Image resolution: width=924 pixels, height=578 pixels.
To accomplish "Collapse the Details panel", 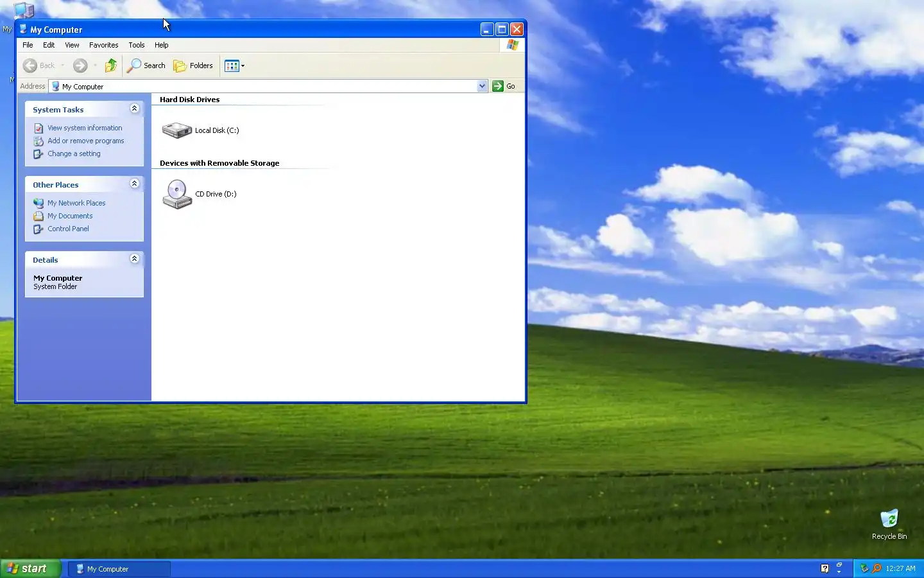I will coord(134,259).
